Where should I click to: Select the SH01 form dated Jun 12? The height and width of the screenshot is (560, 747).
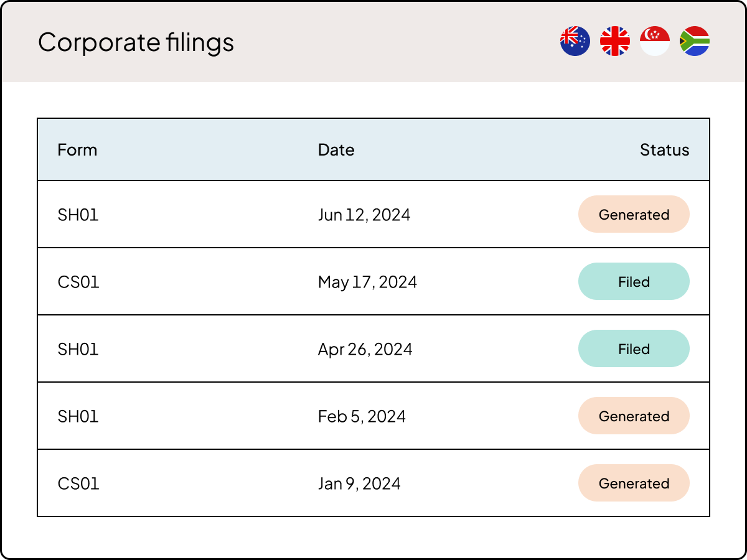(x=78, y=214)
